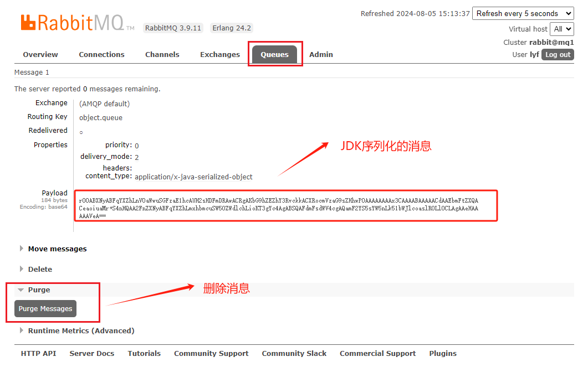
Task: Click the object.queue routing key value
Action: pos(101,117)
